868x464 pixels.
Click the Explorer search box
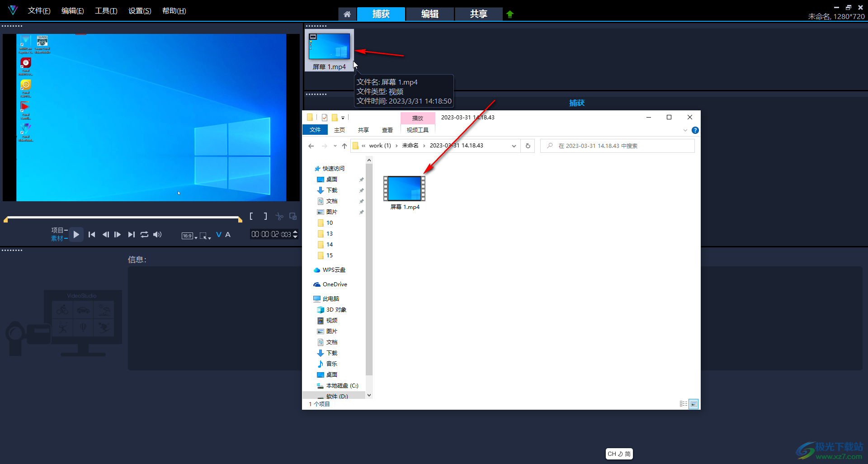[x=618, y=146]
